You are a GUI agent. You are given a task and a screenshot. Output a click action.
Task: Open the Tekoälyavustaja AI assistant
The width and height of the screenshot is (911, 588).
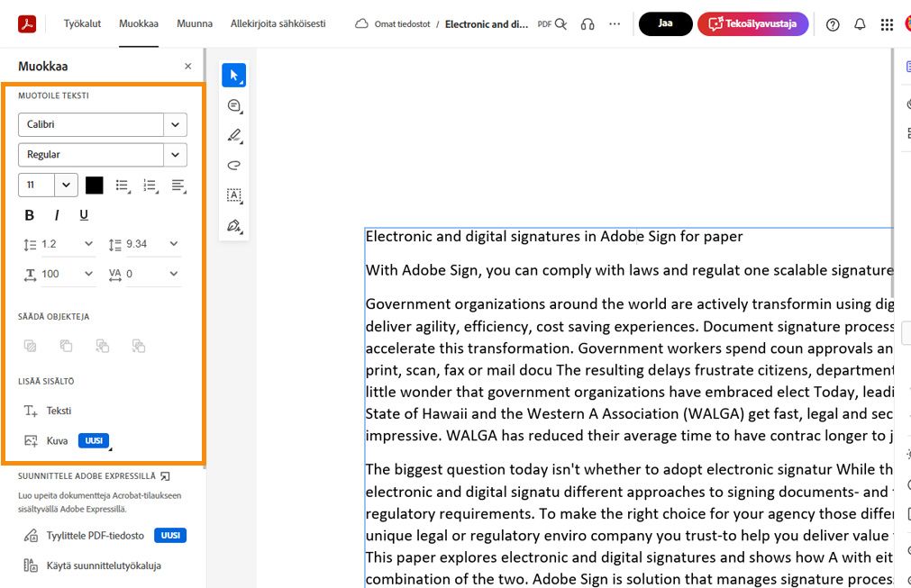(753, 23)
